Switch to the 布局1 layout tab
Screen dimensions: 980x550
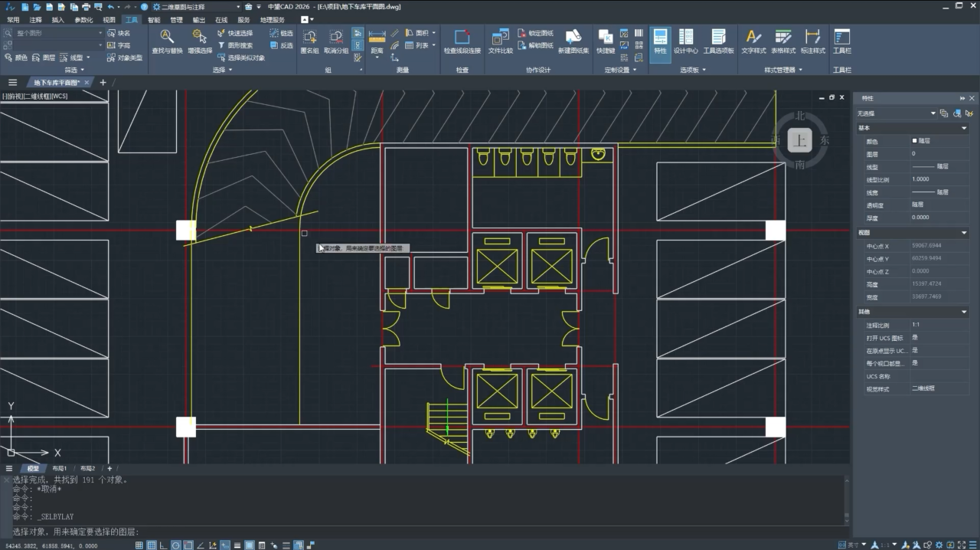60,468
